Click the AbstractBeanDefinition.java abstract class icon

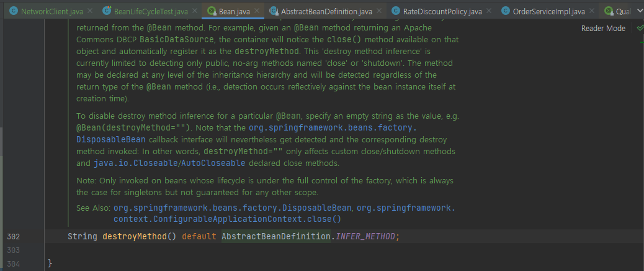[274, 11]
